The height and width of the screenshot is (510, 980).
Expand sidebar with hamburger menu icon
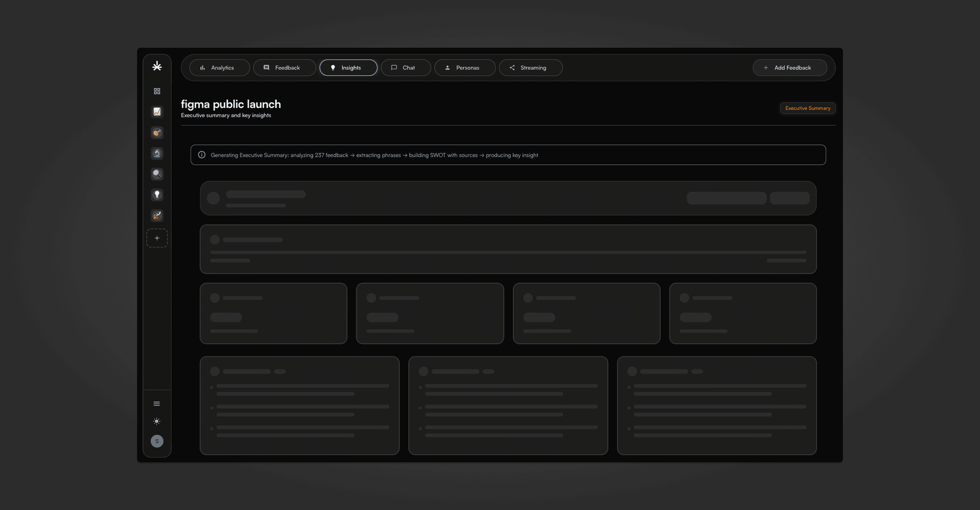point(157,403)
